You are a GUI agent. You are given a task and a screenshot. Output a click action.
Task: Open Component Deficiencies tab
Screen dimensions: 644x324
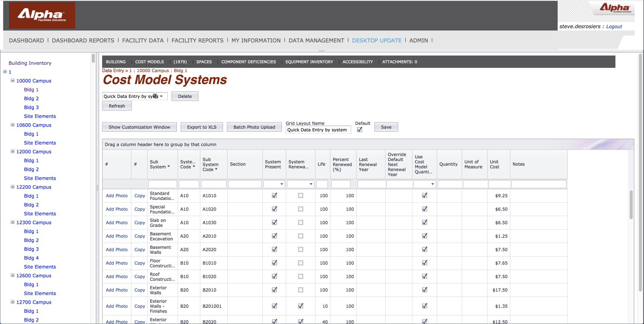(x=249, y=62)
